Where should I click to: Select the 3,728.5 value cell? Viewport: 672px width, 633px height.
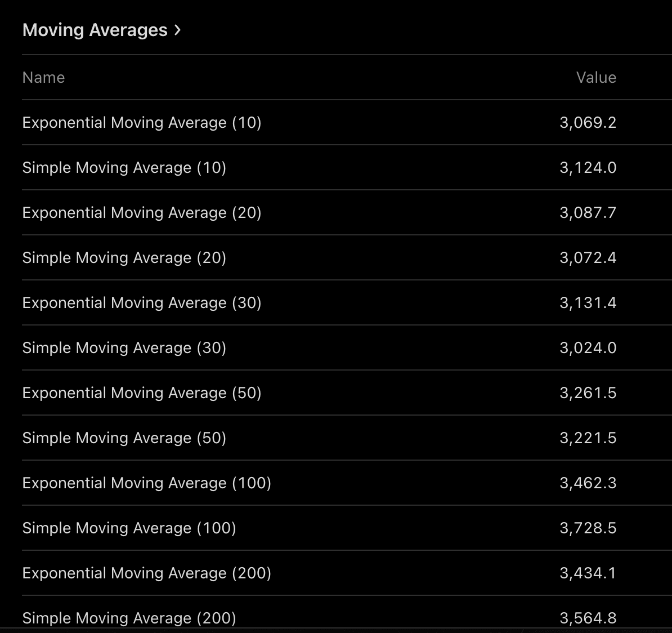[x=588, y=528]
